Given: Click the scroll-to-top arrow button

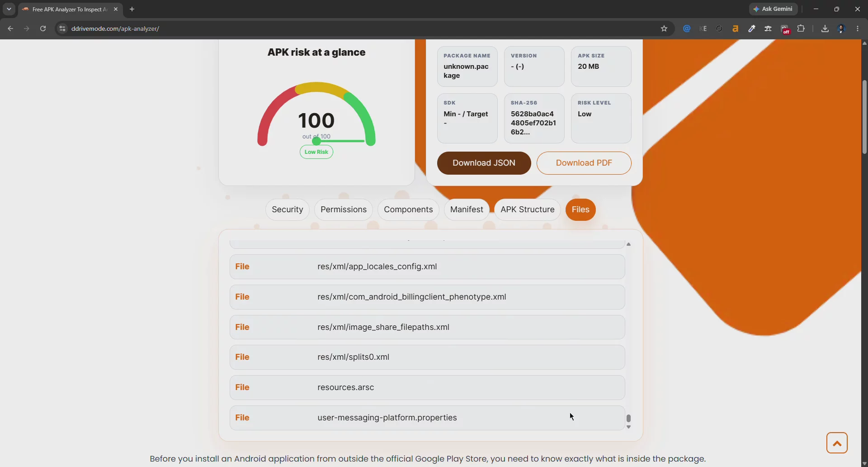Looking at the screenshot, I should tap(837, 443).
